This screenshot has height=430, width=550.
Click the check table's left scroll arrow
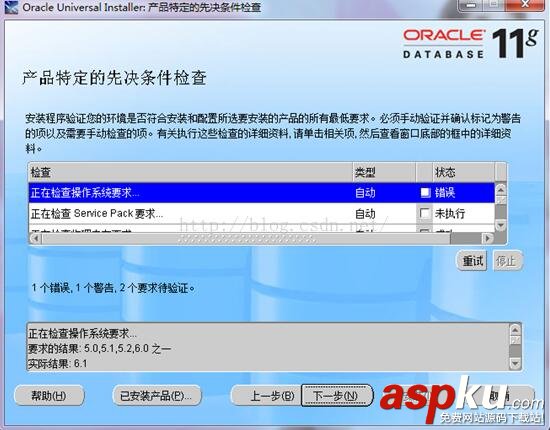[35, 238]
